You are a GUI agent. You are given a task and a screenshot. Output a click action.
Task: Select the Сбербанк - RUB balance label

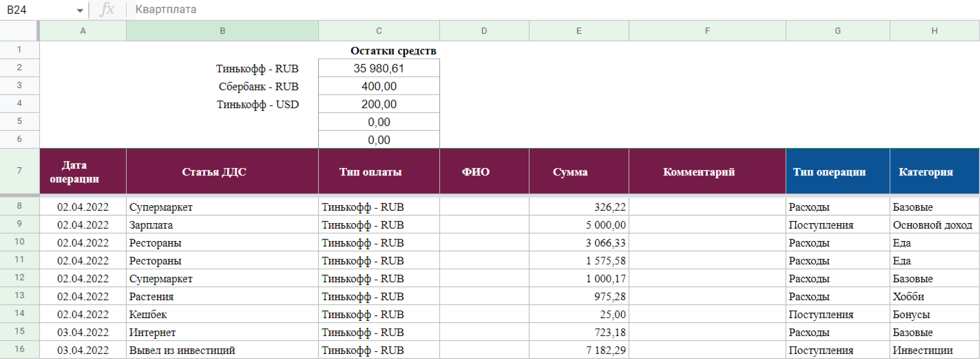click(258, 86)
